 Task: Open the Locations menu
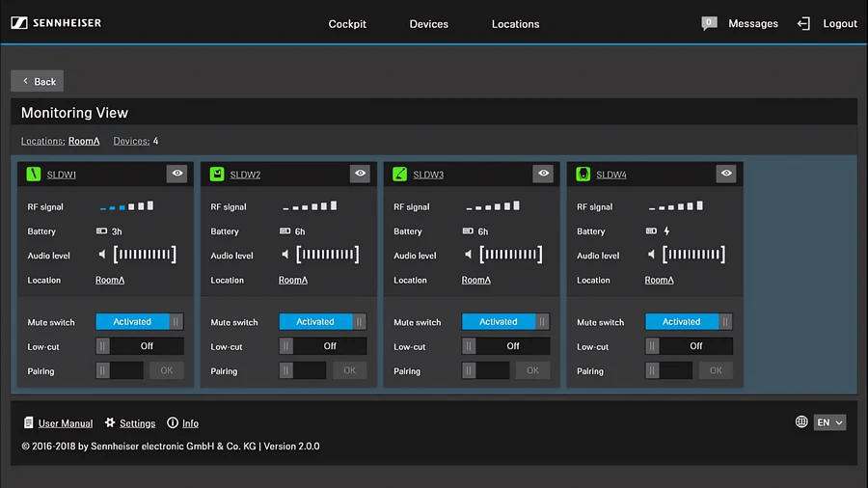coord(515,24)
